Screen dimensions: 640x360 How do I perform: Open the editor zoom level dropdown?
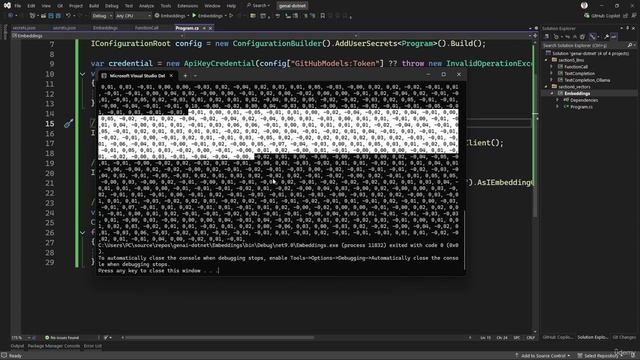21,338
